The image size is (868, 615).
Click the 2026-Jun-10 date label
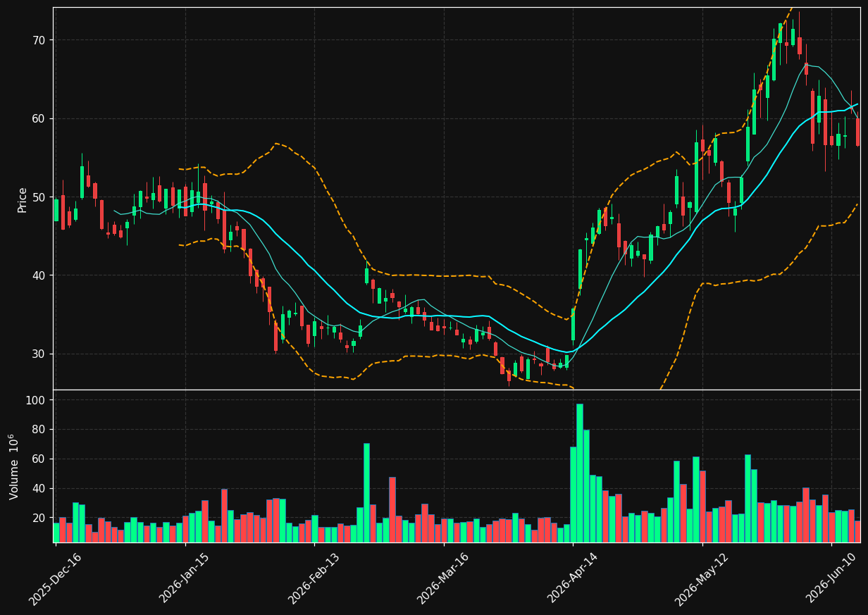[831, 579]
